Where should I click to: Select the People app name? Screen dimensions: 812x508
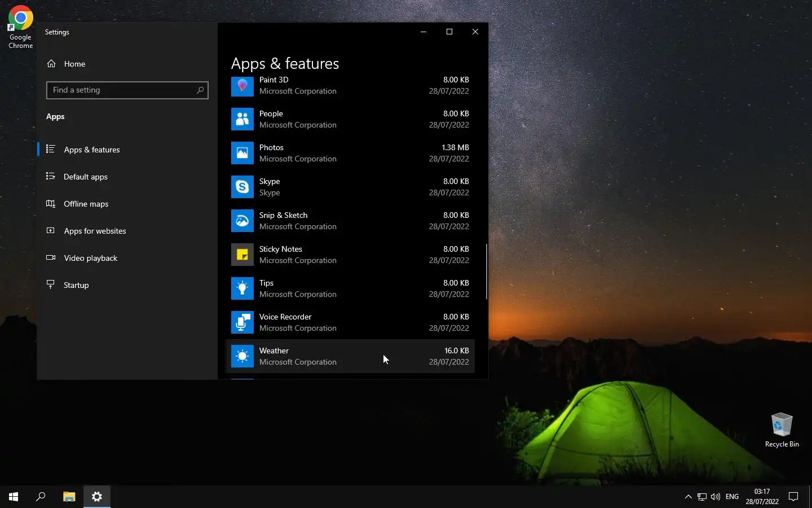pos(271,113)
